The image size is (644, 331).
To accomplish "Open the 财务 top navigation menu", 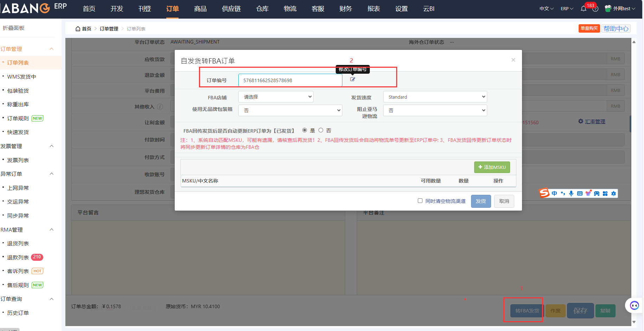I will point(345,9).
